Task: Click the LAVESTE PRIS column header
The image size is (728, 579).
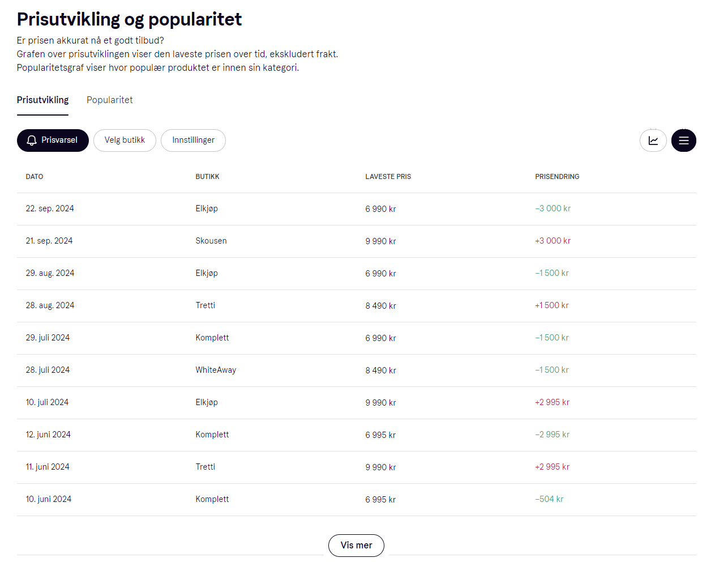Action: 388,177
